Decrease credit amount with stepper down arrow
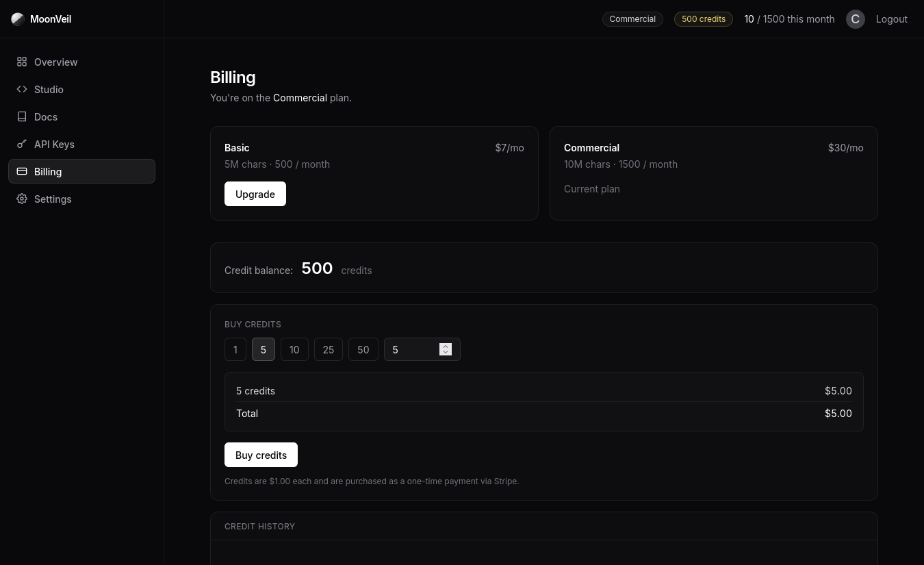924x565 pixels. pos(446,352)
